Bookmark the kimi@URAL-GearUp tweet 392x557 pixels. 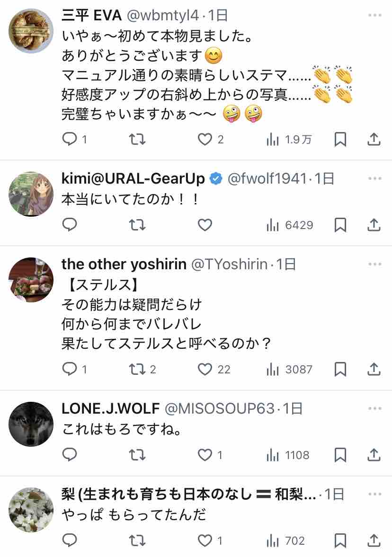340,225
